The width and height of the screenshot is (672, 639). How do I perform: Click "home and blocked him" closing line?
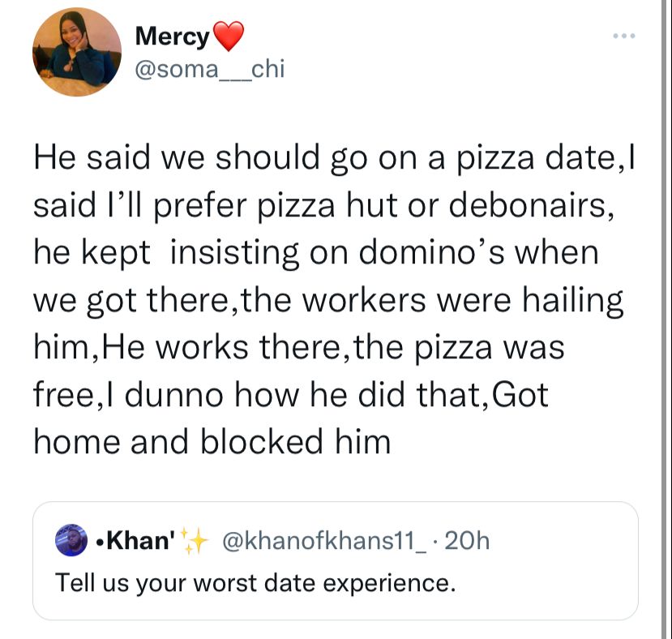212,442
